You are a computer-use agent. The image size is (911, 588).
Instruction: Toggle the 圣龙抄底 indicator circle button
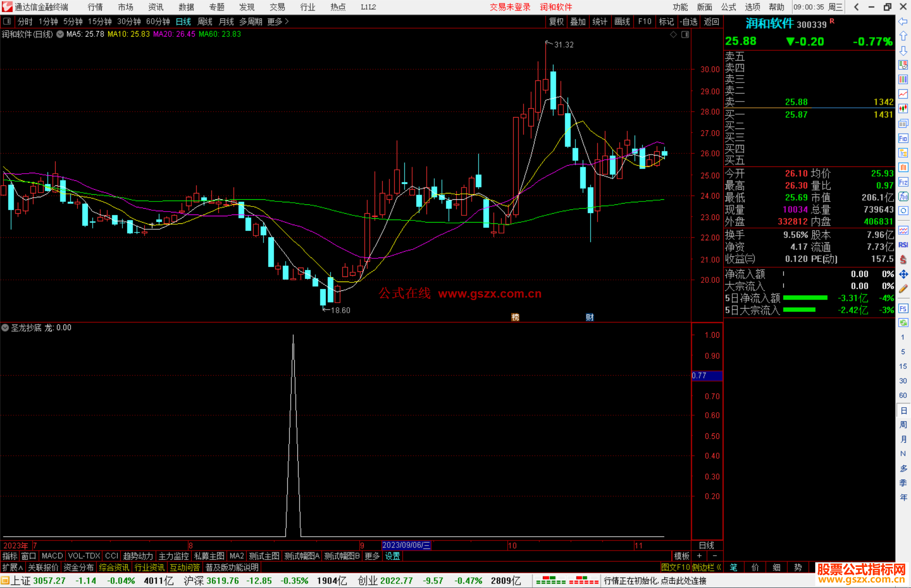[5, 328]
